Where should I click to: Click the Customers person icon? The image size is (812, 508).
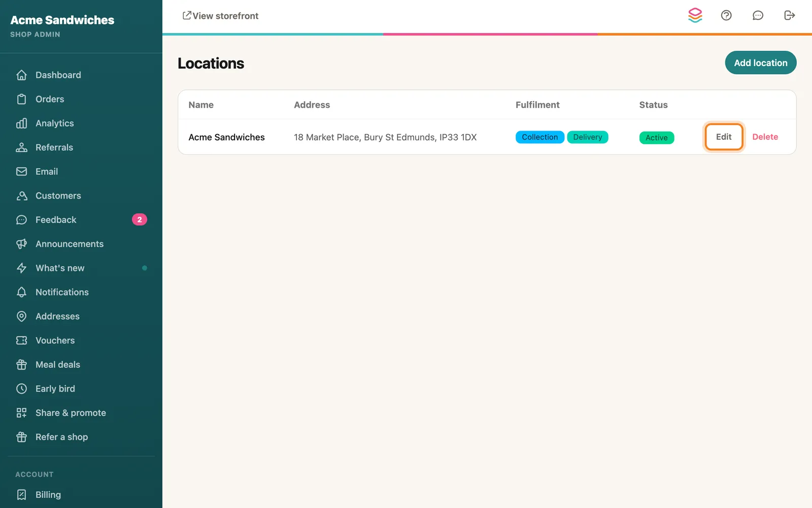tap(21, 196)
